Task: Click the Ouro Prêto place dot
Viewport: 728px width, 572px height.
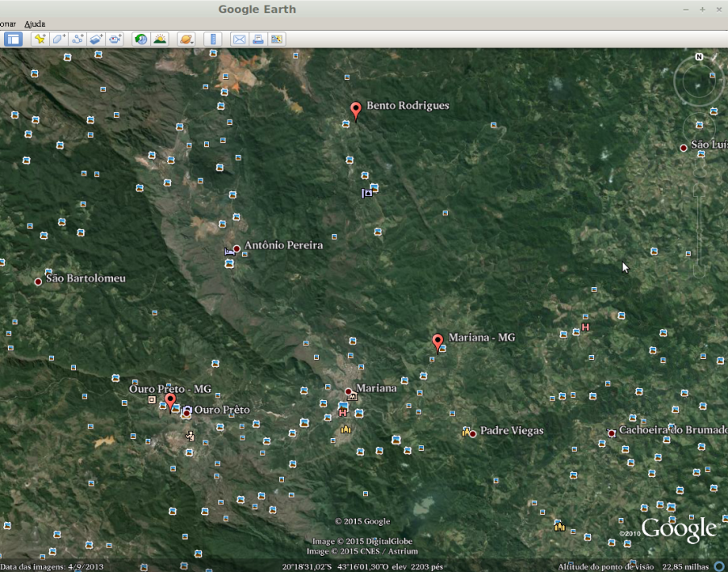Action: click(186, 413)
